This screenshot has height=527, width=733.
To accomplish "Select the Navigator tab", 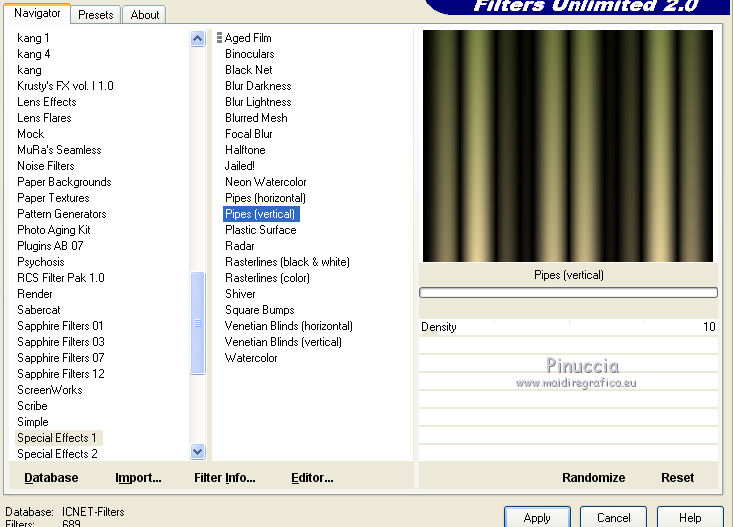I will tap(37, 13).
